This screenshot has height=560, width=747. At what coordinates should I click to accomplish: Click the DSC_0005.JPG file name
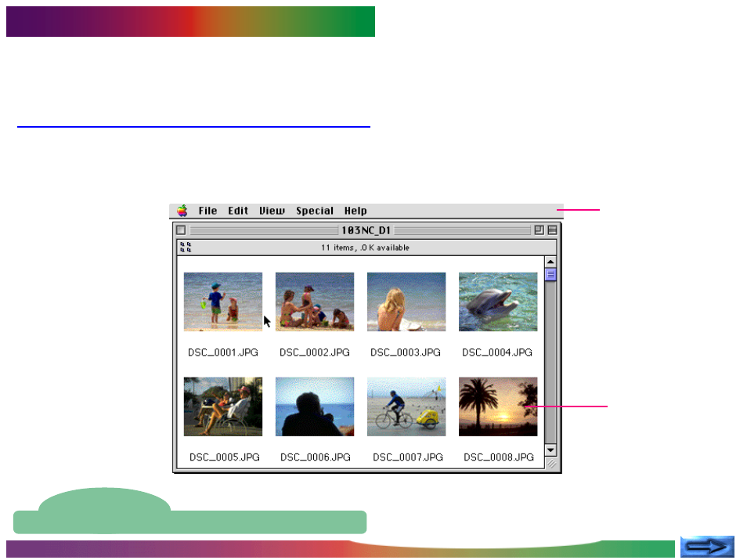click(225, 457)
